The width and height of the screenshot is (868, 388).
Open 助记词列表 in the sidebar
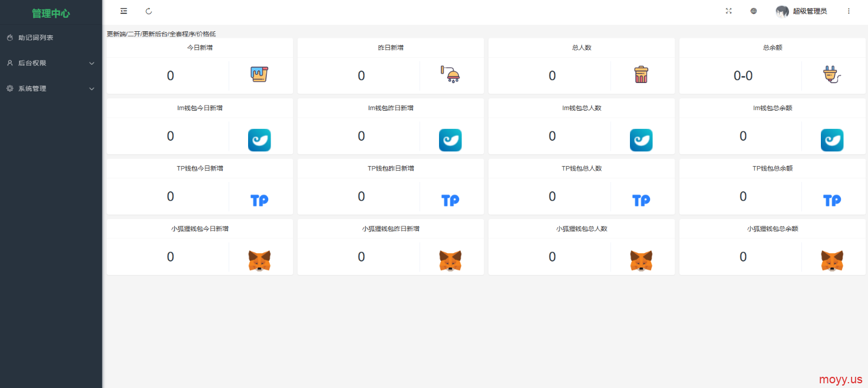tap(36, 38)
